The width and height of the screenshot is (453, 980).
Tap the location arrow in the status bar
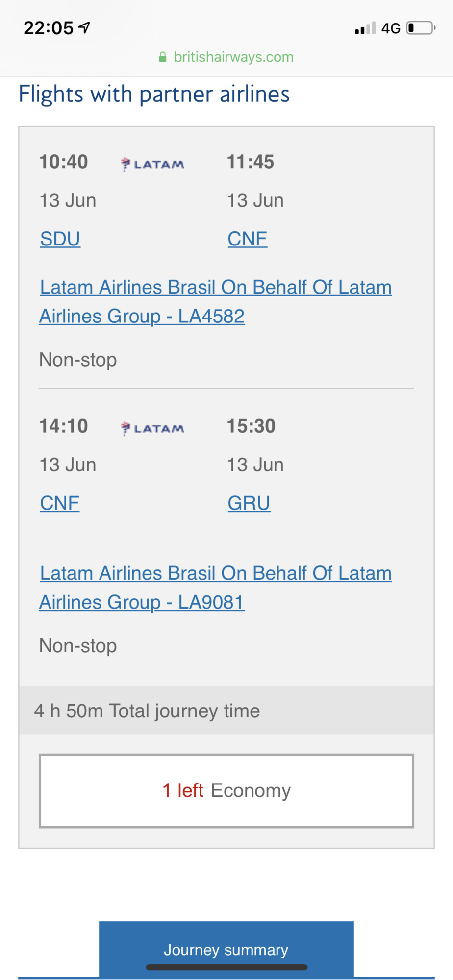coord(84,28)
